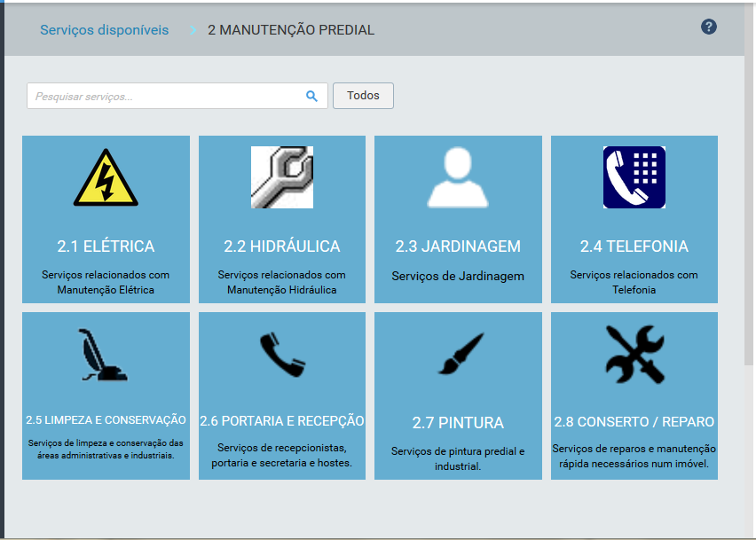Select the Elétrica warning icon

coord(106,176)
